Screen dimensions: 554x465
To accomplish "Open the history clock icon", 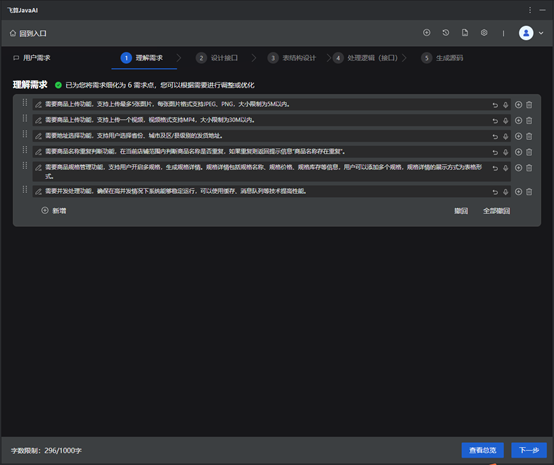I will point(446,33).
